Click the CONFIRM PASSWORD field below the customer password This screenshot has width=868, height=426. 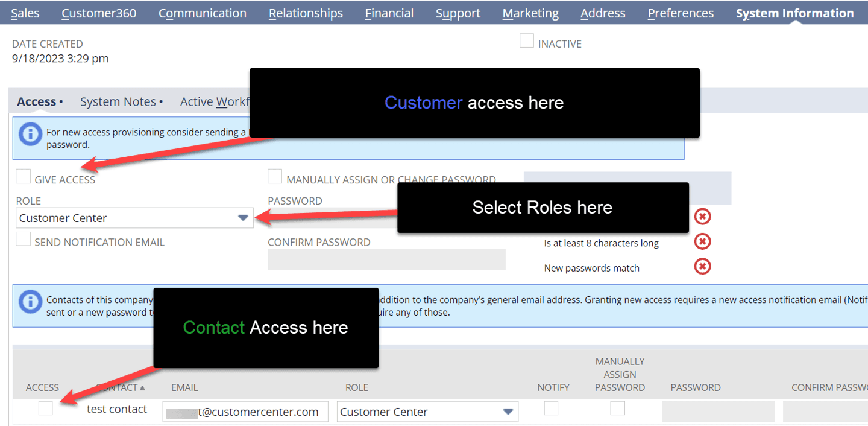(x=386, y=259)
